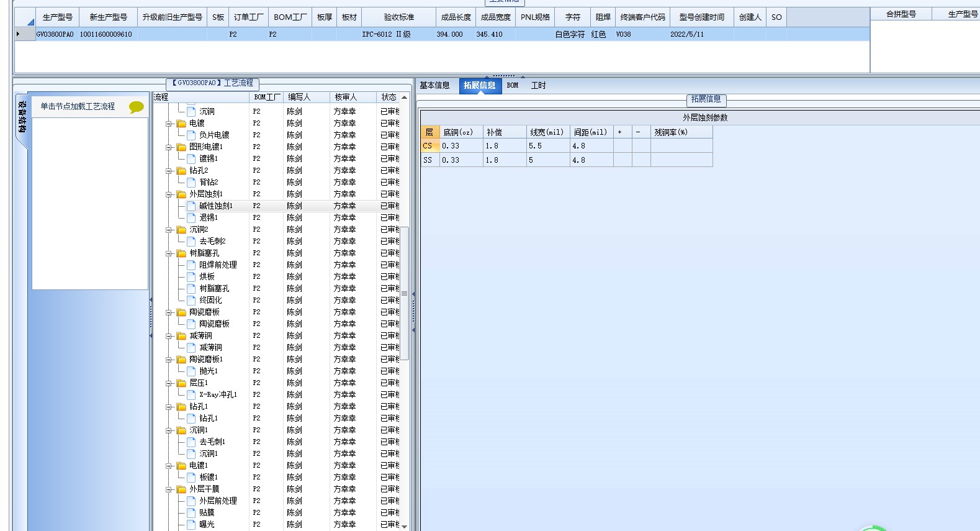980x531 pixels.
Task: Open the 工时 tab
Action: pyautogui.click(x=538, y=86)
